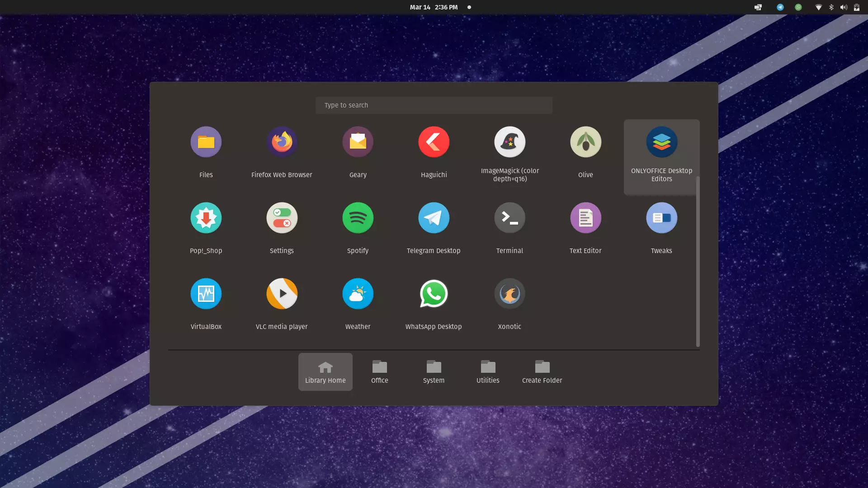Select the Utilities folder tab
868x488 pixels.
click(x=488, y=372)
